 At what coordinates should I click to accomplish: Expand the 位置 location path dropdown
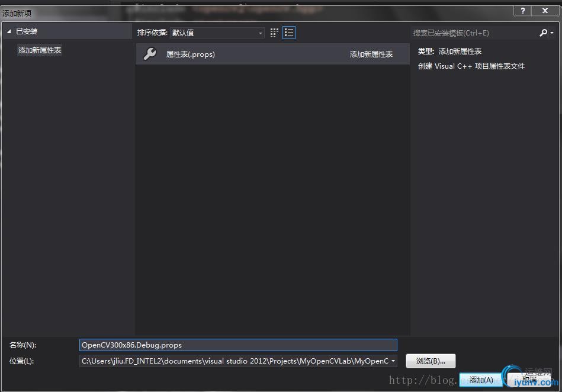[393, 361]
